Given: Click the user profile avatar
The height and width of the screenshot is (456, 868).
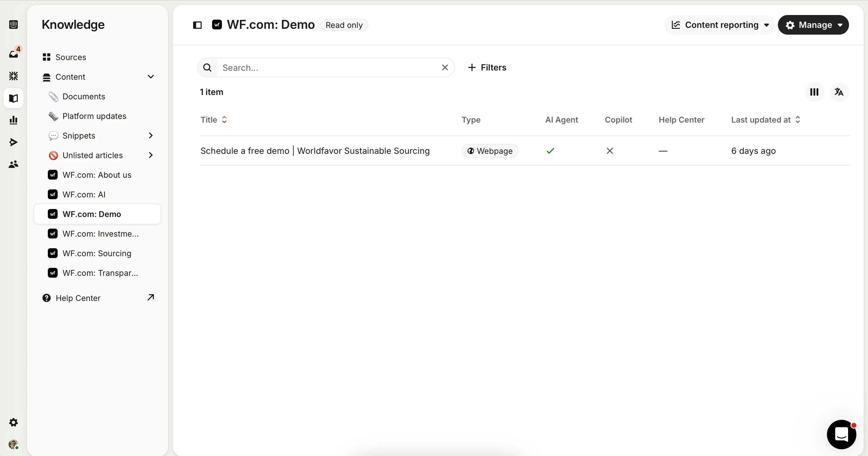Looking at the screenshot, I should (13, 444).
